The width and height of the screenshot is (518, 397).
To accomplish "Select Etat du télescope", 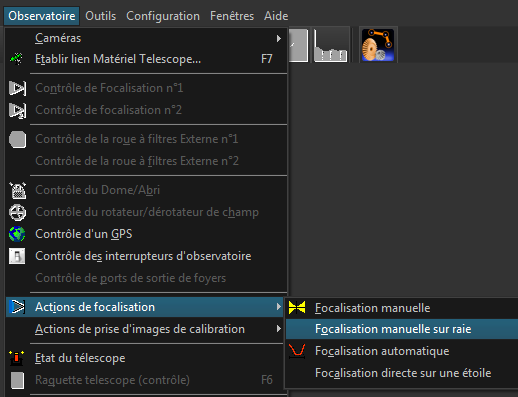I will (x=145, y=358).
